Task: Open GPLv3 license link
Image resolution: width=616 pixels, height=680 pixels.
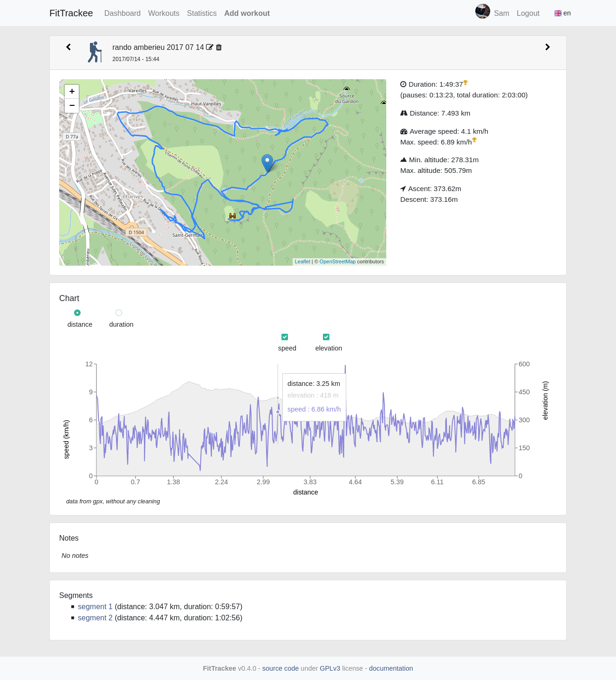Action: [330, 668]
